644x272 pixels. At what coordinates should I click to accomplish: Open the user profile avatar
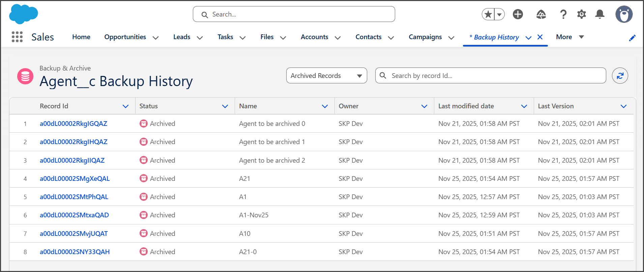[624, 14]
